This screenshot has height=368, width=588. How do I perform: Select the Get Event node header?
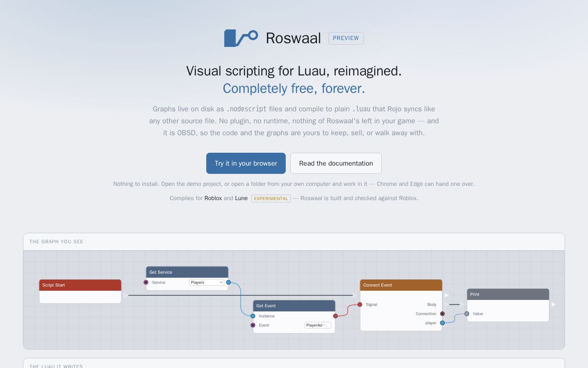click(x=294, y=306)
